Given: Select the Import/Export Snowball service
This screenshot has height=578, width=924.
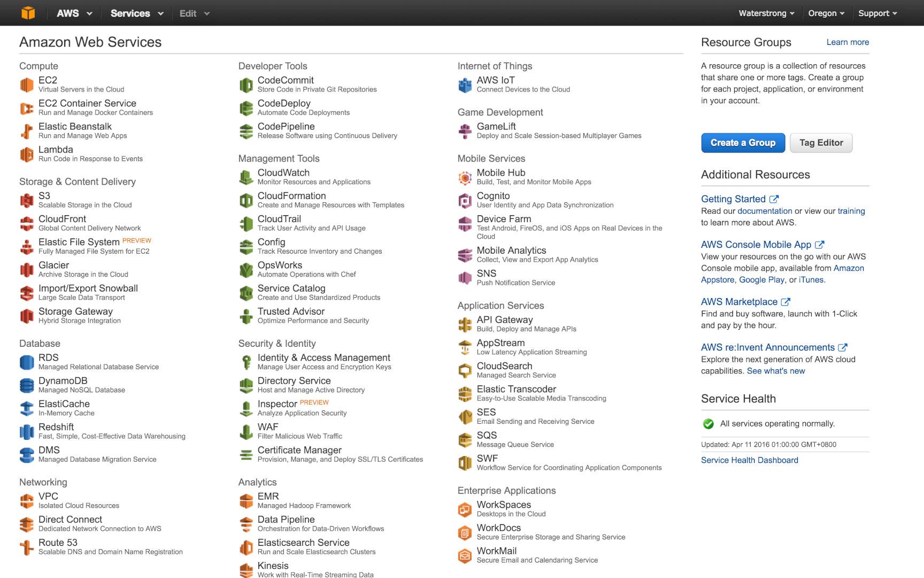Looking at the screenshot, I should pos(88,288).
